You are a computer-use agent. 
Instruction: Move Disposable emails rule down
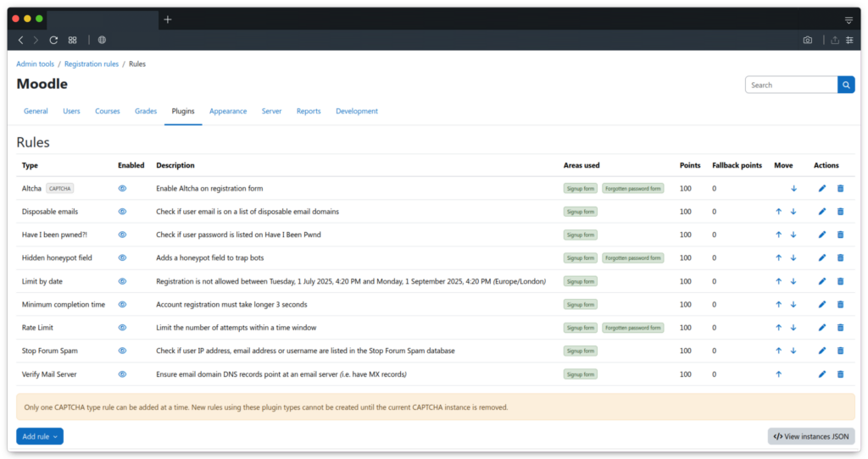(793, 212)
